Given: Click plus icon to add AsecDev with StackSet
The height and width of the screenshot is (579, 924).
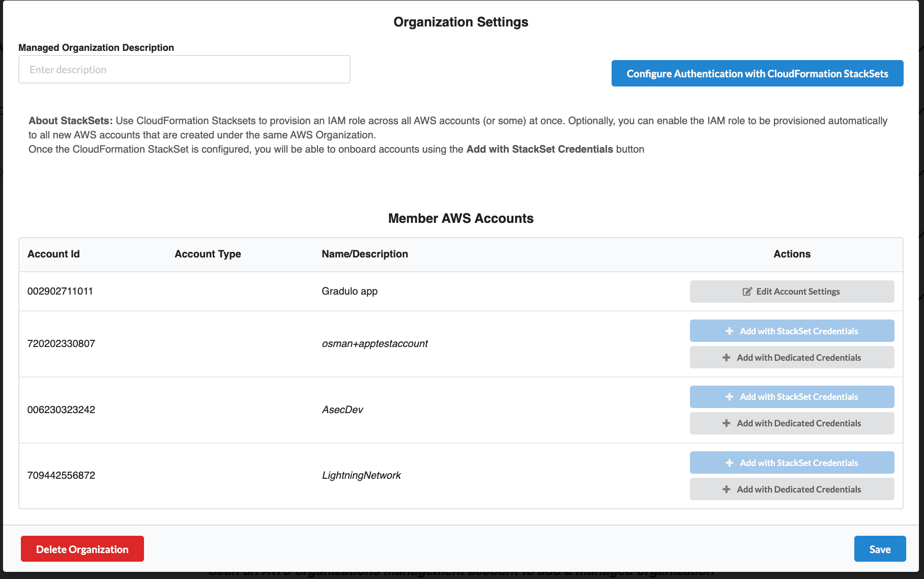Looking at the screenshot, I should click(729, 396).
